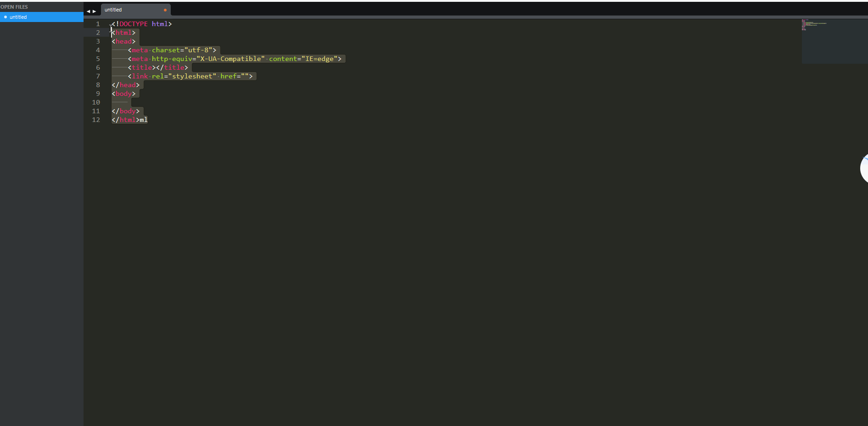The width and height of the screenshot is (868, 426).
Task: Click the opening html tag on line 2
Action: [x=123, y=33]
